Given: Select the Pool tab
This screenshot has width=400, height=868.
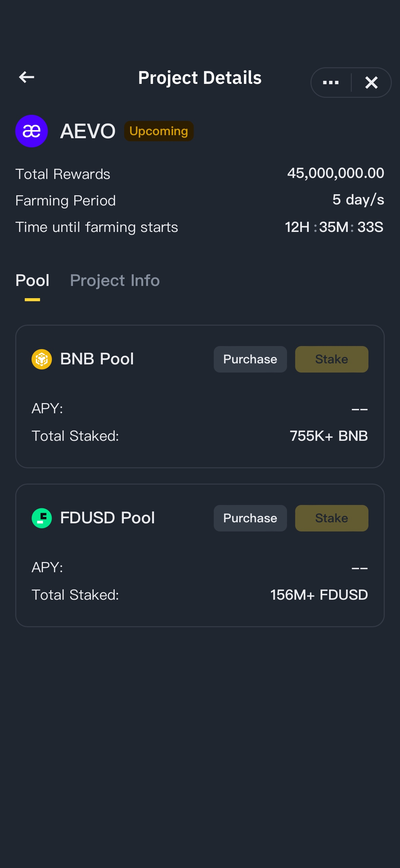Looking at the screenshot, I should tap(33, 281).
